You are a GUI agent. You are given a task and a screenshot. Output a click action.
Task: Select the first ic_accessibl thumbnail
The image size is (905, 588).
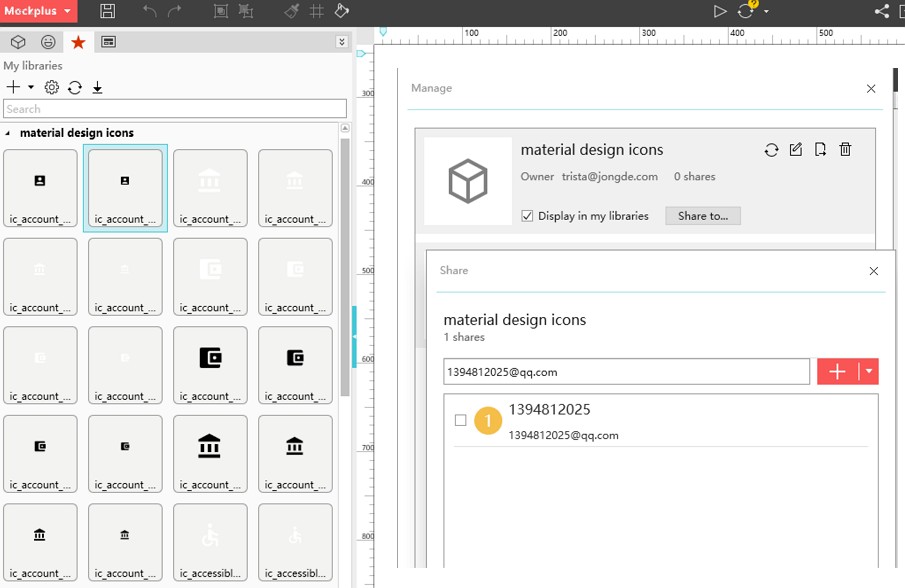[x=210, y=542]
